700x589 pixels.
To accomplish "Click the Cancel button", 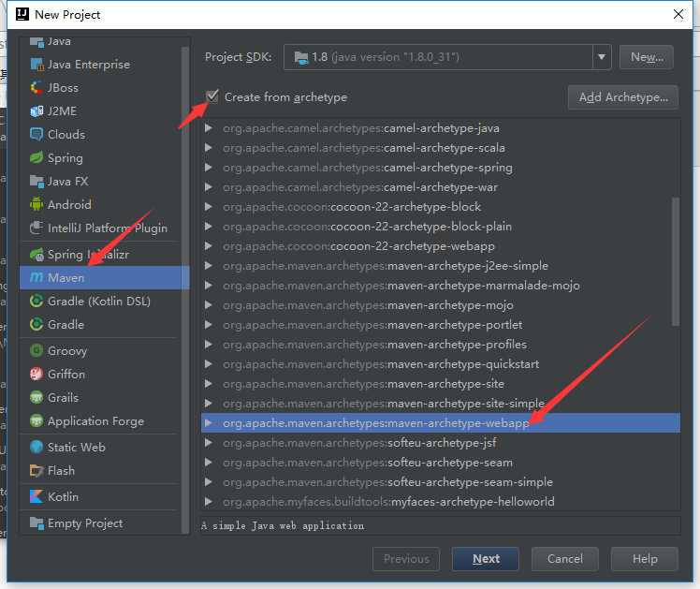I will pyautogui.click(x=564, y=559).
